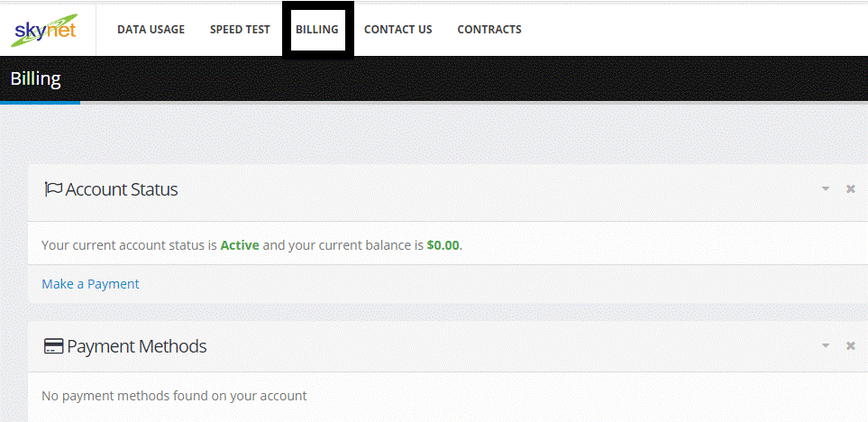Viewport: 868px width, 422px height.
Task: Follow the Make a Payment link
Action: pyautogui.click(x=90, y=284)
